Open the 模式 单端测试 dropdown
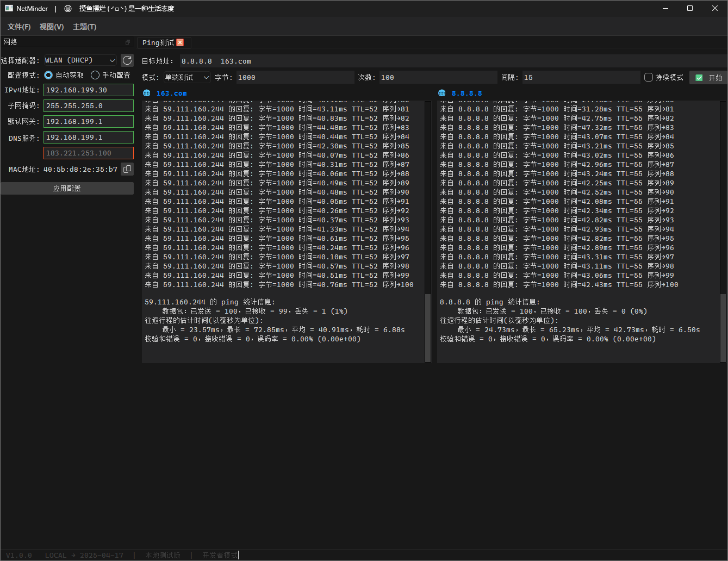 coord(186,77)
